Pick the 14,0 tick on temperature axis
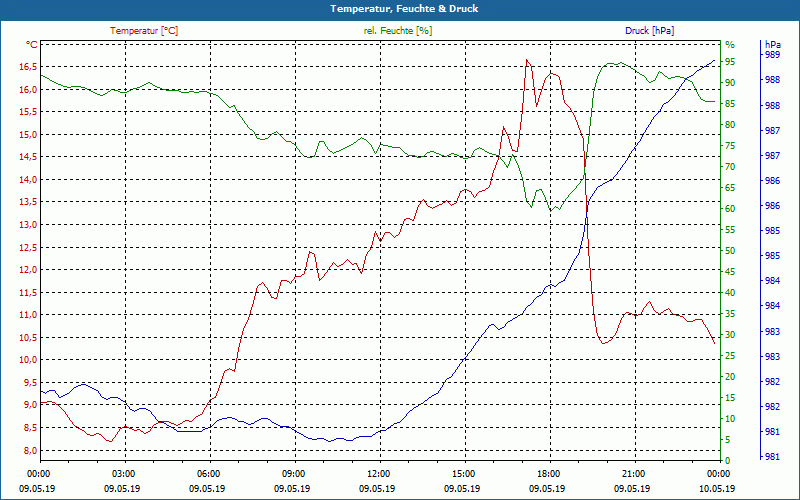The width and height of the screenshot is (800, 500). click(x=28, y=180)
